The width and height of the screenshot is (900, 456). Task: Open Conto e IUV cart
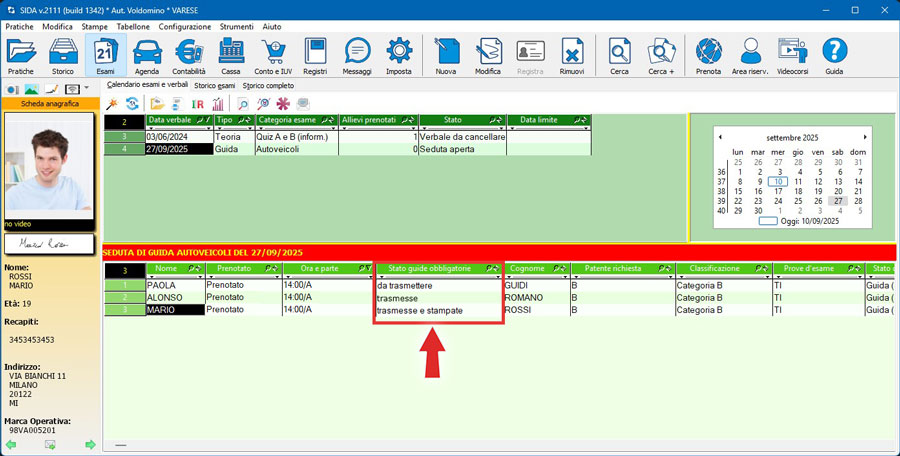coord(273,57)
